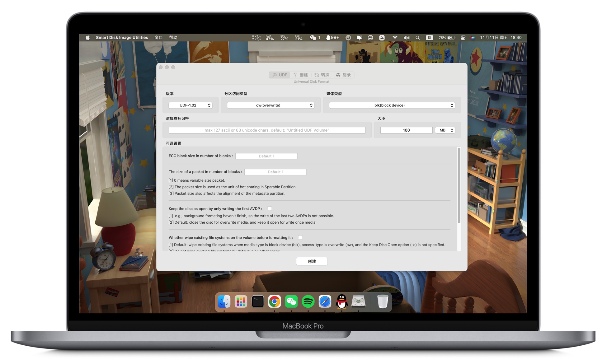The height and width of the screenshot is (364, 607).
Task: Open the 分区访问类型 ow(overwrite) dropdown
Action: (x=271, y=105)
